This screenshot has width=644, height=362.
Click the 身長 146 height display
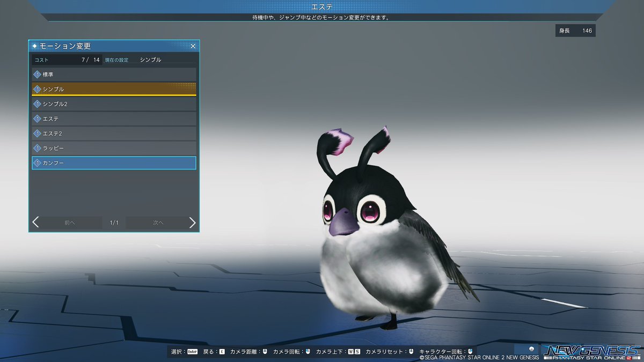point(575,31)
